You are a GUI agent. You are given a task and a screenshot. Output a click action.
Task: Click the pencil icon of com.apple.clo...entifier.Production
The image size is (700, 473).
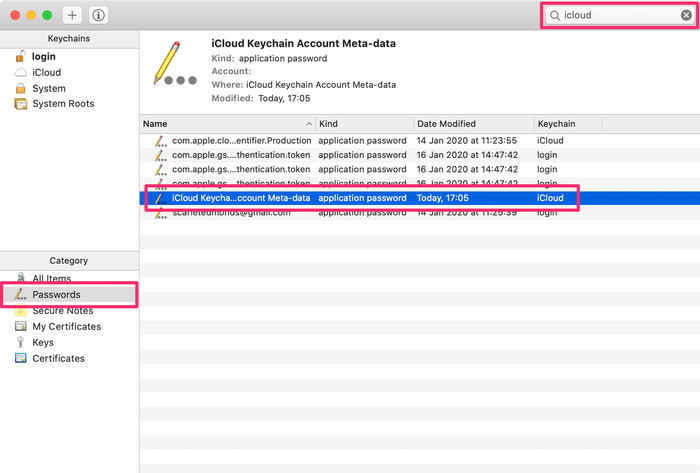pos(160,141)
